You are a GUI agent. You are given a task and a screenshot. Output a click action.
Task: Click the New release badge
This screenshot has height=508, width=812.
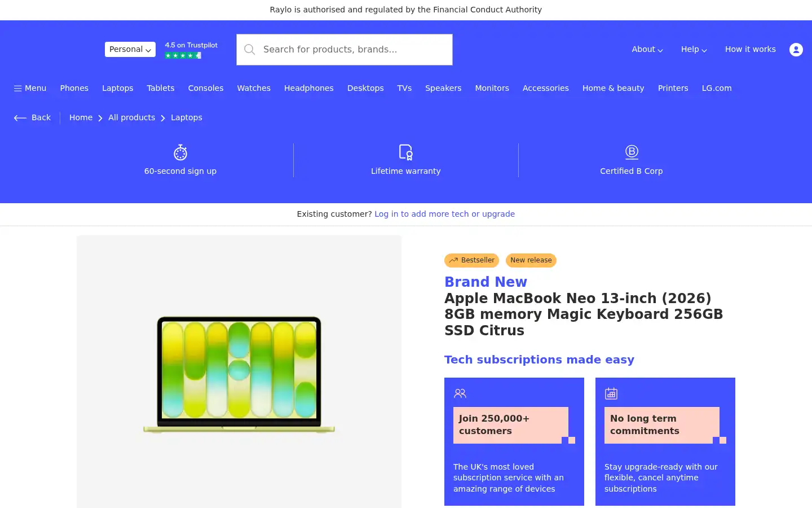pos(531,260)
